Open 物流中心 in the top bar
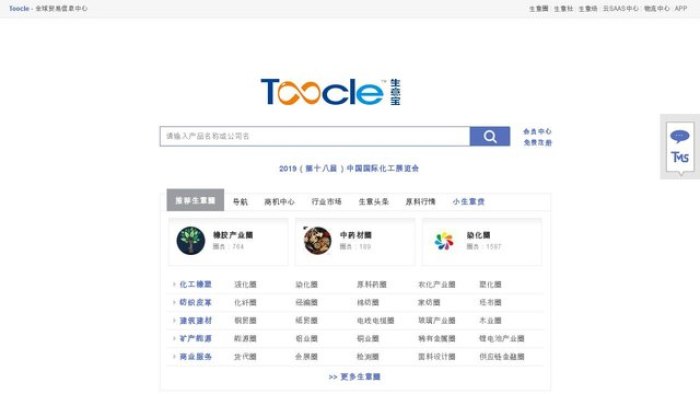Image resolution: width=700 pixels, height=394 pixels. point(657,8)
